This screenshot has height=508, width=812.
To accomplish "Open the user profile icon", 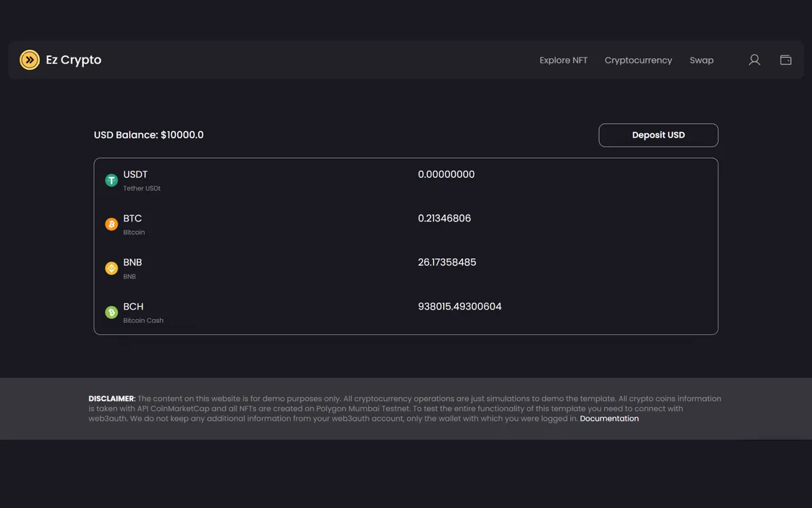I will pyautogui.click(x=754, y=60).
